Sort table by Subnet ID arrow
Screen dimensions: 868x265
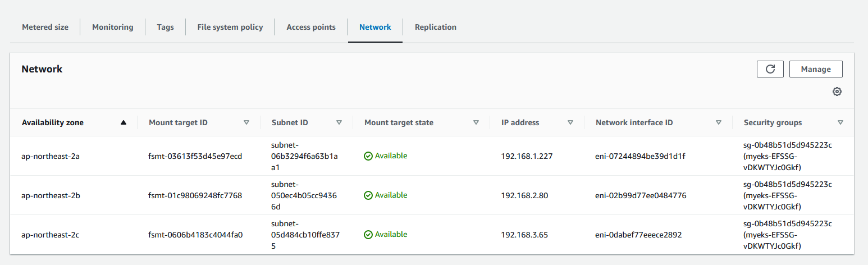(x=339, y=122)
